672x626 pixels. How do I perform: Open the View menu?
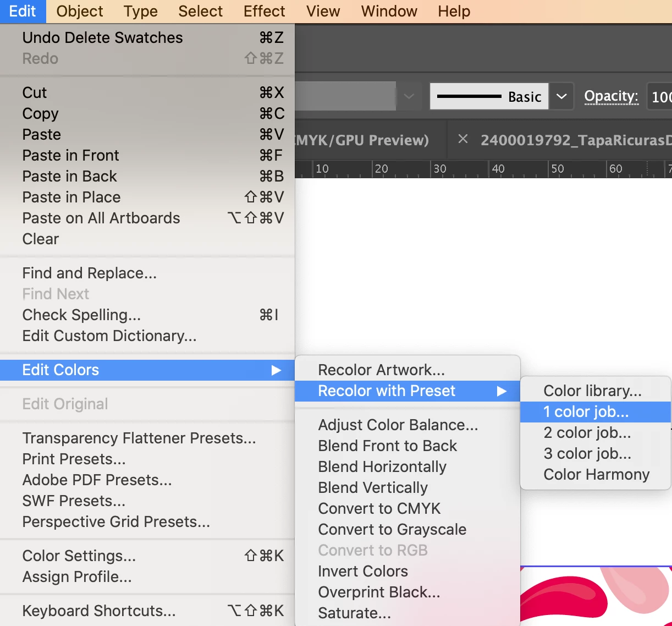coord(323,11)
